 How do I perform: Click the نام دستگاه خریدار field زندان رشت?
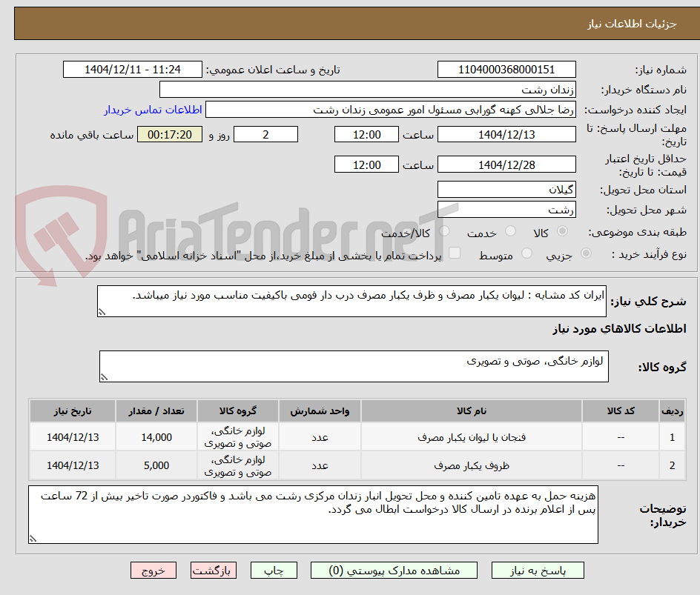click(367, 90)
